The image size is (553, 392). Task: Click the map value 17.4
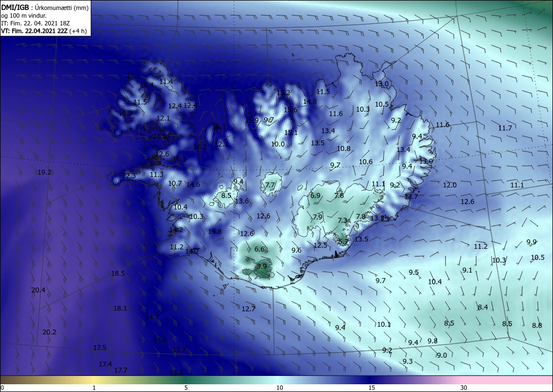click(x=105, y=364)
